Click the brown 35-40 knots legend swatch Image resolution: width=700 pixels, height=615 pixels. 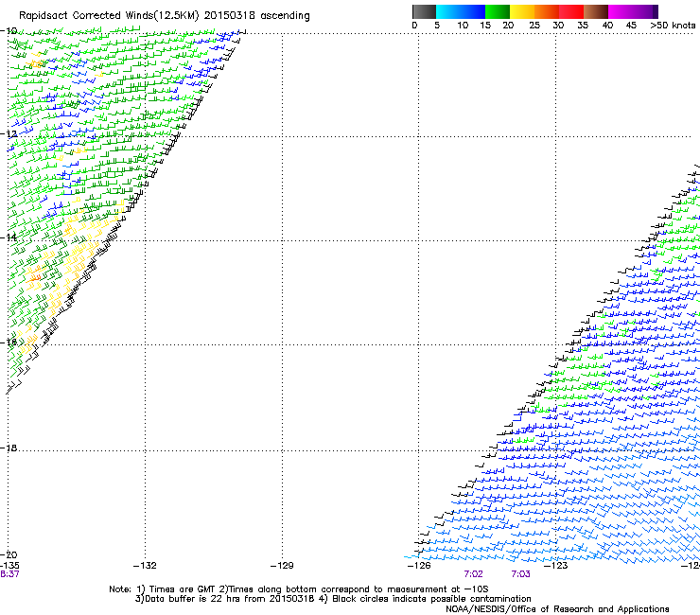pos(596,11)
